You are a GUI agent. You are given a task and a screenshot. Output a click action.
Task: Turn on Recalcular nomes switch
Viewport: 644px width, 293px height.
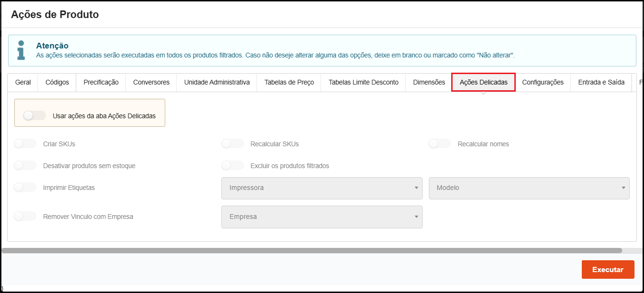tap(439, 144)
